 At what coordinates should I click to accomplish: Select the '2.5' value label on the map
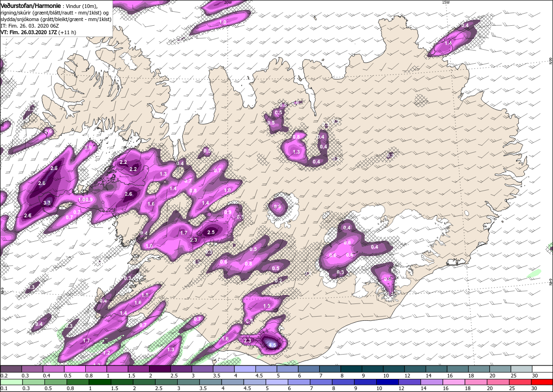tap(211, 232)
